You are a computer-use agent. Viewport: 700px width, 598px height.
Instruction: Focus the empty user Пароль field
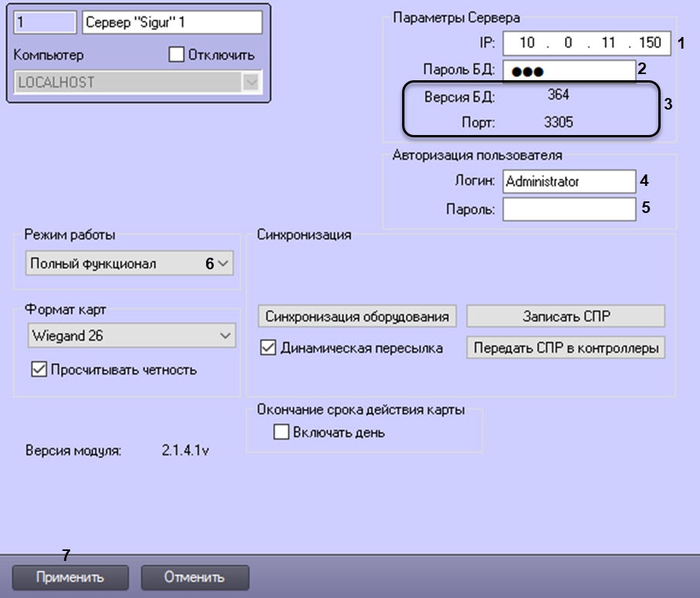pos(568,209)
